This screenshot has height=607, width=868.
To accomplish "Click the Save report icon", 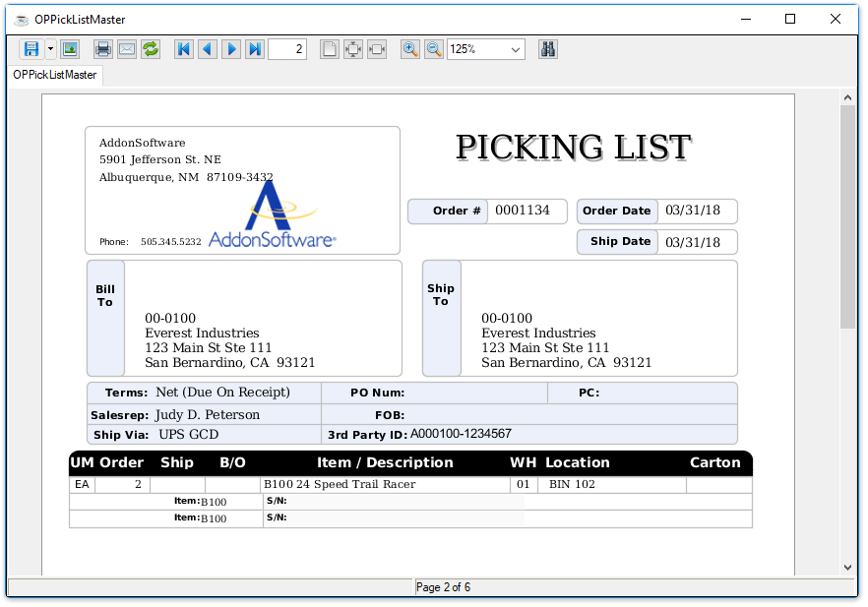I will tap(31, 49).
